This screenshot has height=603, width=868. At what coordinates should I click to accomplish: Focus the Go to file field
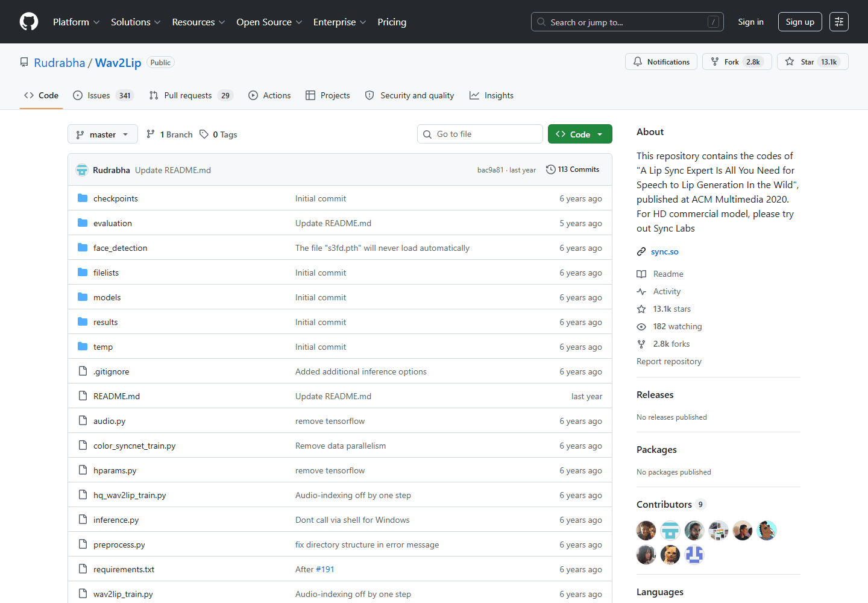point(480,134)
